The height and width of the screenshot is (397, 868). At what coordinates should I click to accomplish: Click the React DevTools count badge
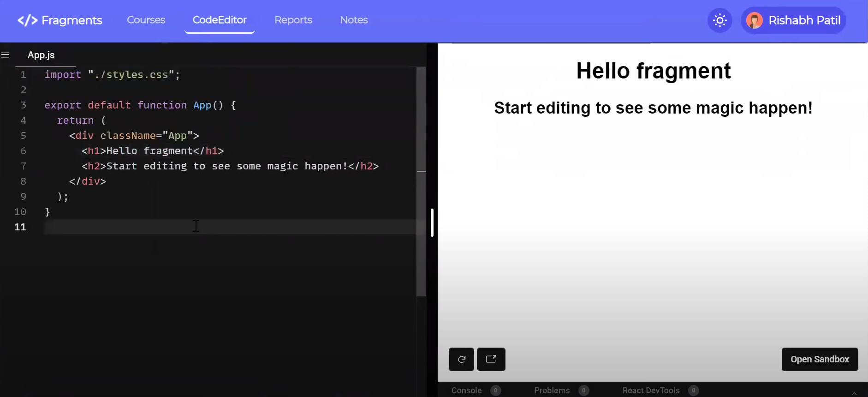pos(693,391)
